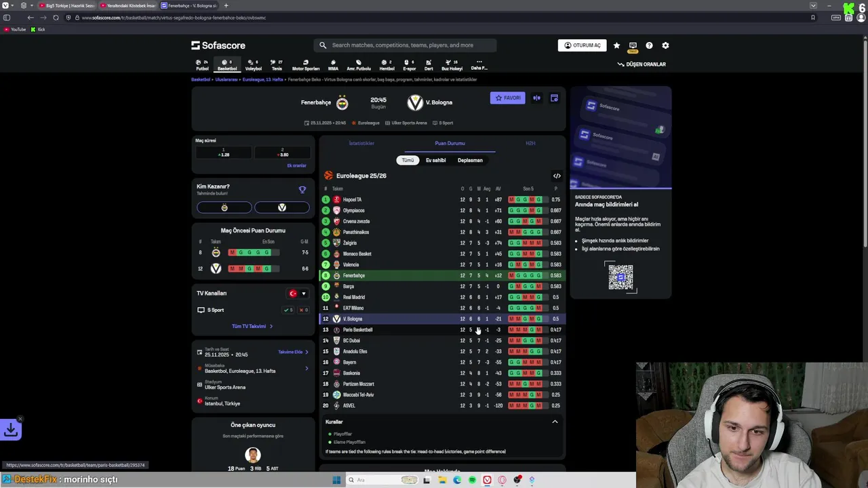The image size is (868, 488).
Task: Go to the E-spor category
Action: coord(410,65)
